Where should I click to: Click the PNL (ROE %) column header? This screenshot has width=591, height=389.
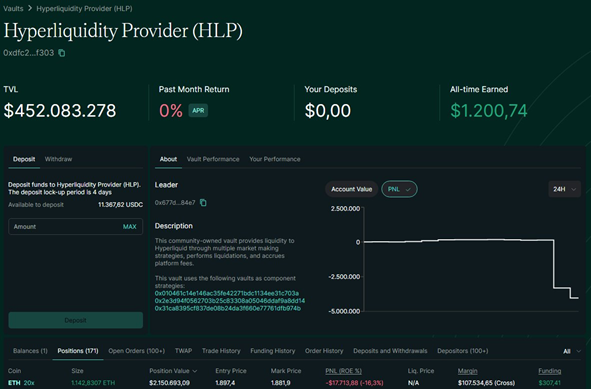343,371
